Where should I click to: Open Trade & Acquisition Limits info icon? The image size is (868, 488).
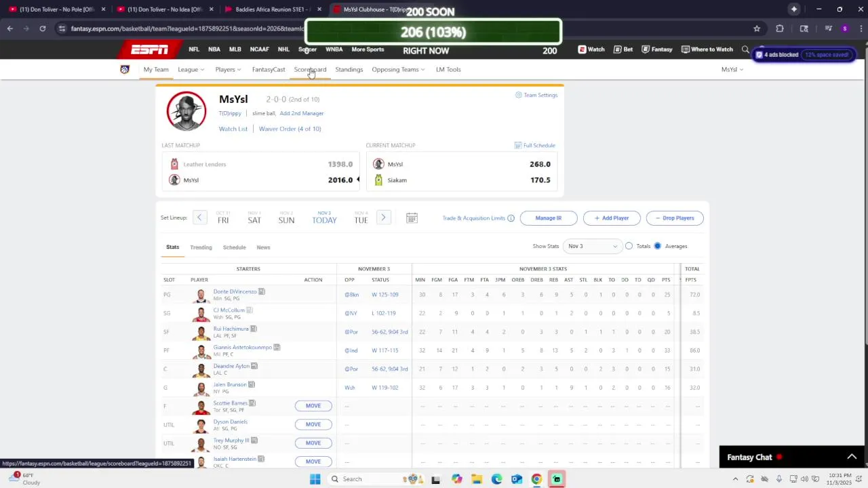511,218
